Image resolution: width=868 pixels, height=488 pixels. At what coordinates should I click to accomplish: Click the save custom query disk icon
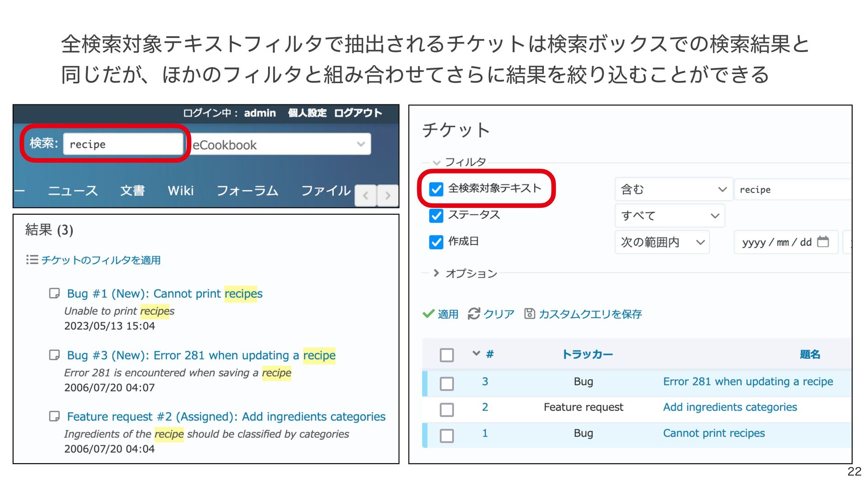point(529,314)
